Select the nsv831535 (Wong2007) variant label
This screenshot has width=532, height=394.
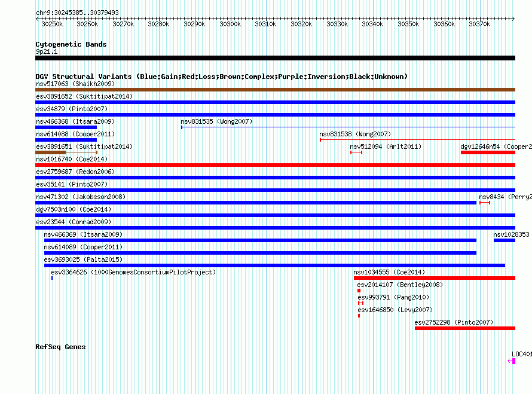[x=216, y=121]
